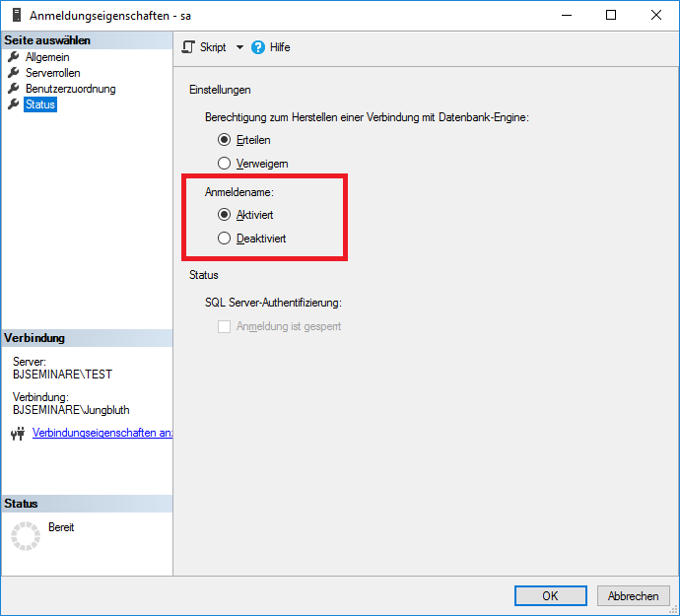Open the Skript dropdown arrow
Screen dimensions: 680x616
tap(238, 47)
